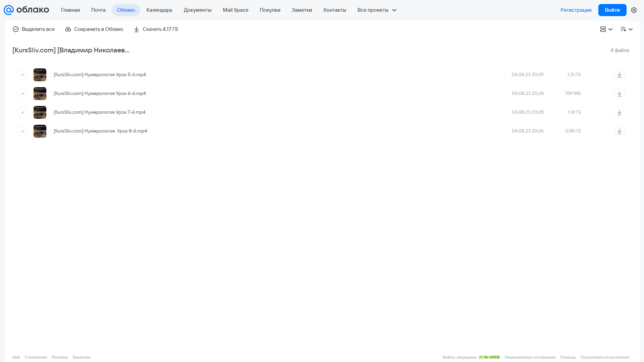Image resolution: width=644 pixels, height=362 pixels.
Task: Open thumbnail of Урок 7-й.mp4
Action: (40, 112)
